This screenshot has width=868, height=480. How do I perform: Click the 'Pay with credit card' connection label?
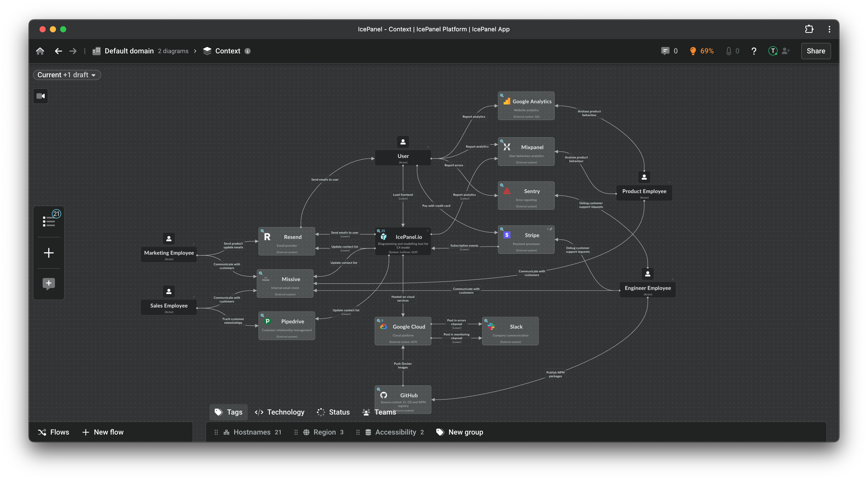point(436,205)
